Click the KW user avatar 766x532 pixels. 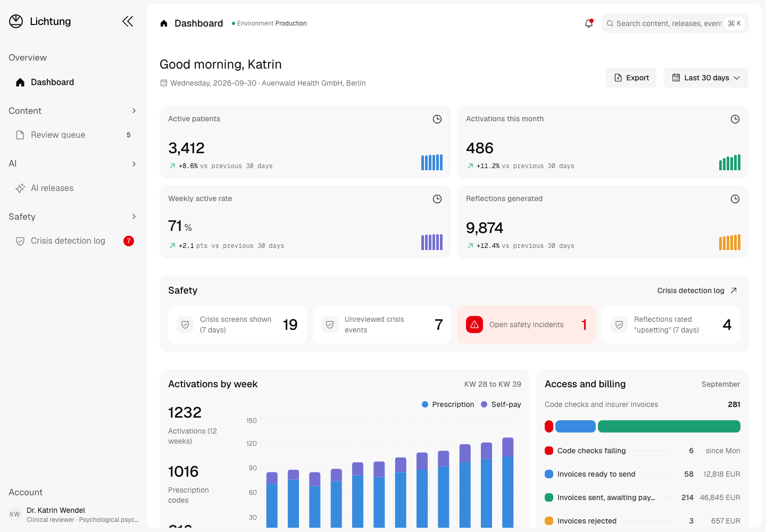[x=15, y=514]
